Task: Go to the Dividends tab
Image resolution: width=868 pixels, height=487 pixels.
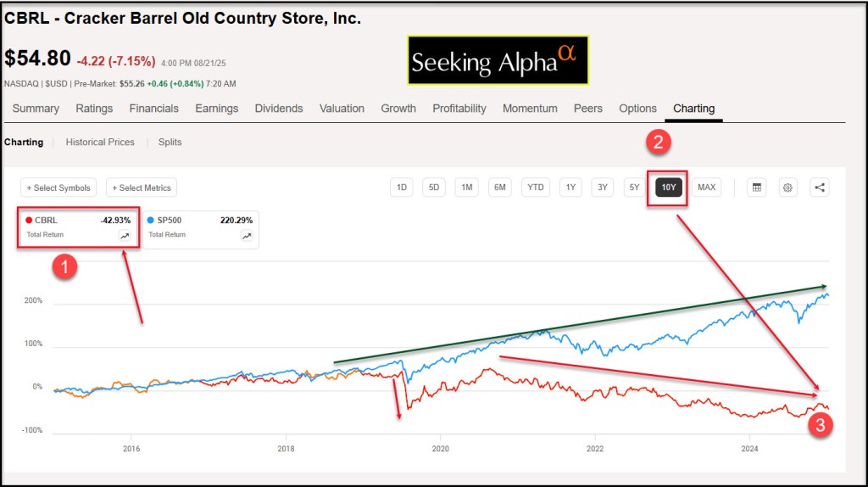Action: coord(279,109)
